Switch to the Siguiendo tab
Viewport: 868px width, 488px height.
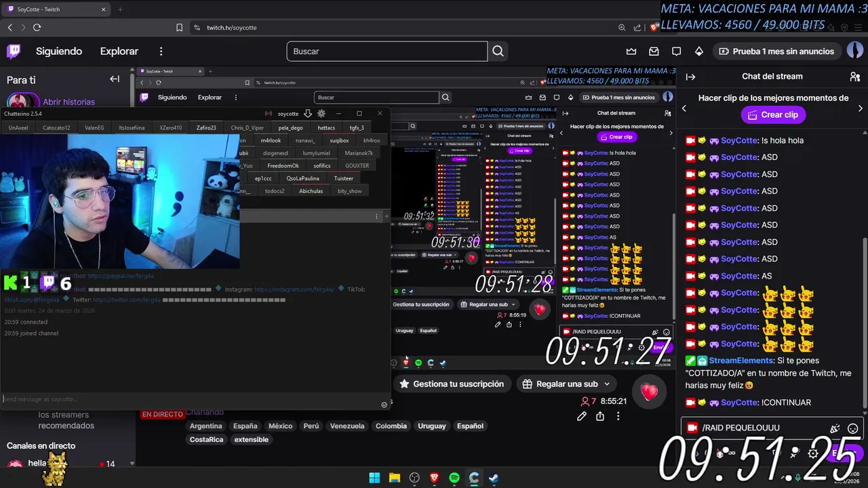59,52
